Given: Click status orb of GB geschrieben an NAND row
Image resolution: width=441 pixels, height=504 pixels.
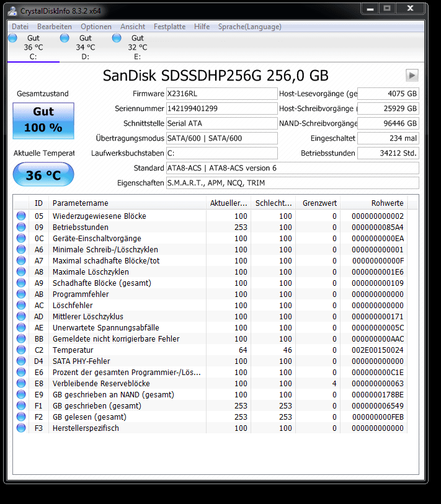Looking at the screenshot, I should (21, 394).
